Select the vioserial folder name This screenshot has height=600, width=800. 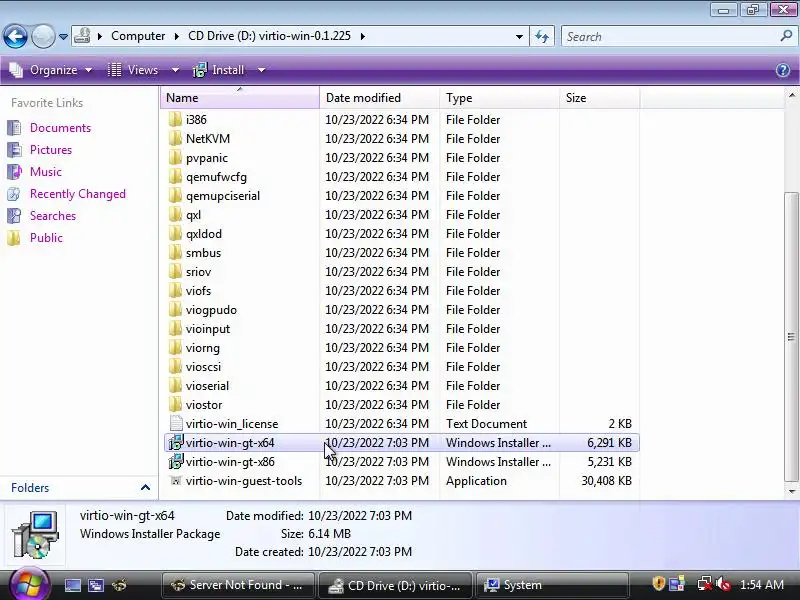coord(207,386)
